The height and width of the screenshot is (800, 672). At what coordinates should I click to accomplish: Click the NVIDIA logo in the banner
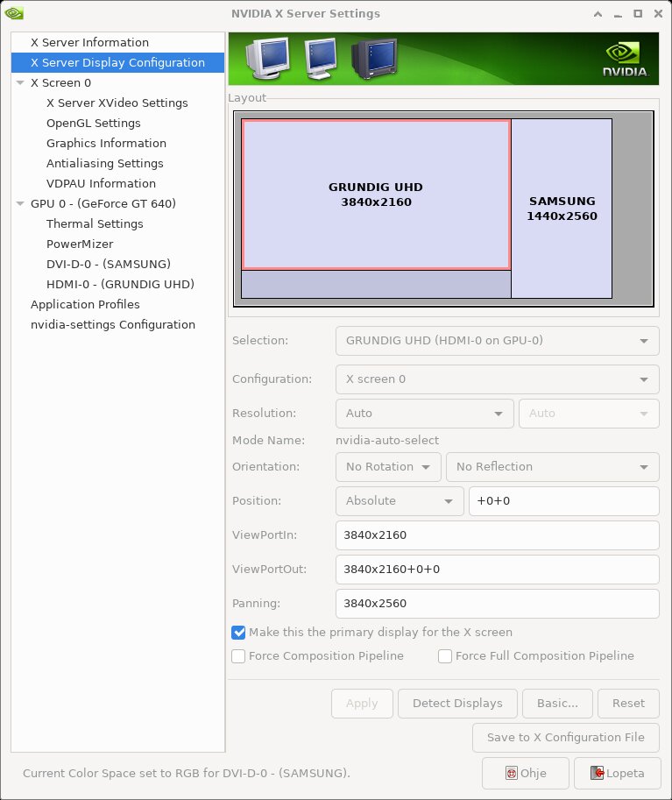click(x=625, y=60)
